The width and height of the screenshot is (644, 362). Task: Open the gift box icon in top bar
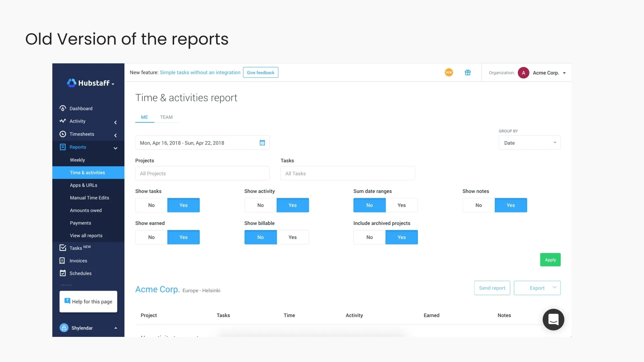(468, 72)
